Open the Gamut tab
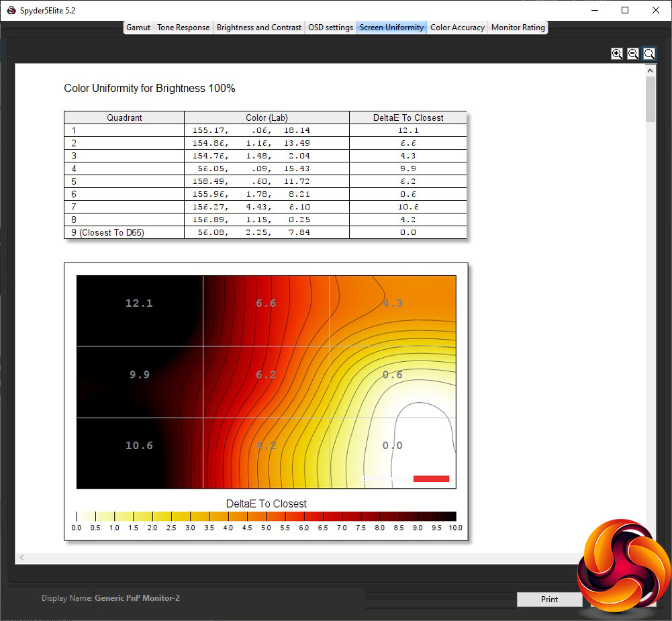The height and width of the screenshot is (621, 672). click(138, 28)
